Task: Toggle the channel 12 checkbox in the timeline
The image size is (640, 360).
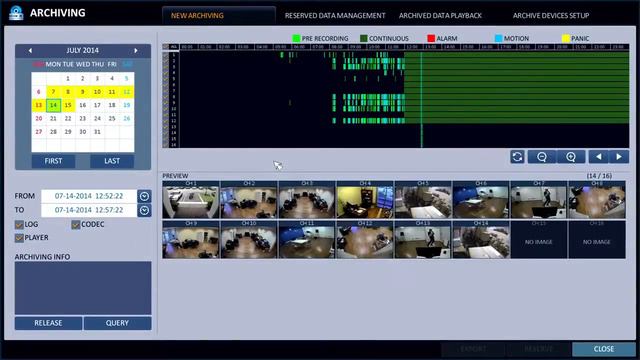Action: [x=165, y=121]
